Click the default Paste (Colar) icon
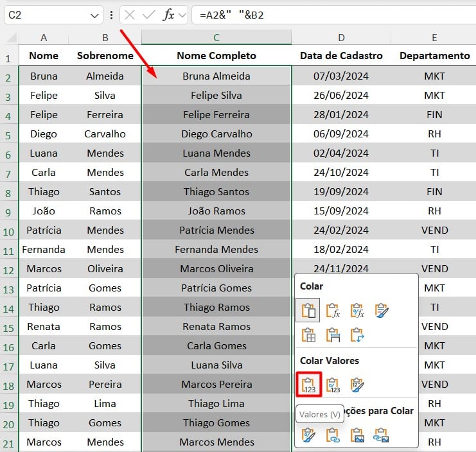 (308, 311)
